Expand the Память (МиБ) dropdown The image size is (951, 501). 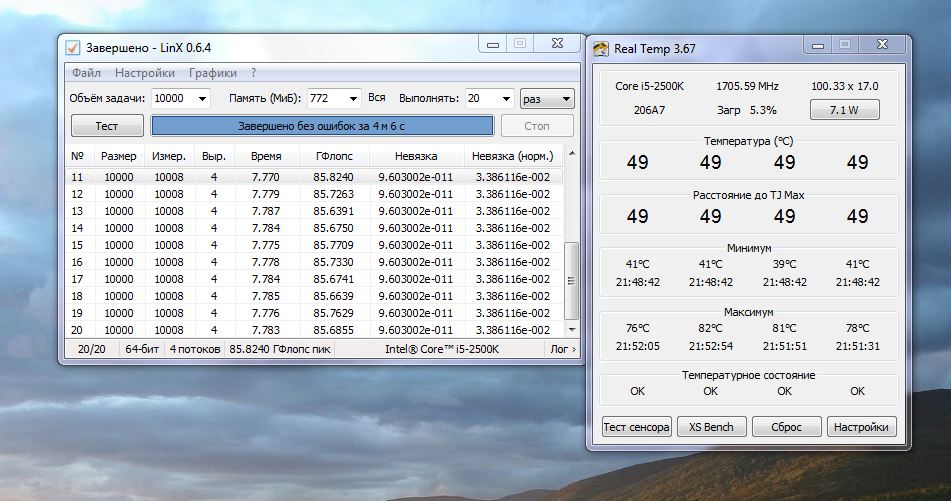pyautogui.click(x=352, y=98)
